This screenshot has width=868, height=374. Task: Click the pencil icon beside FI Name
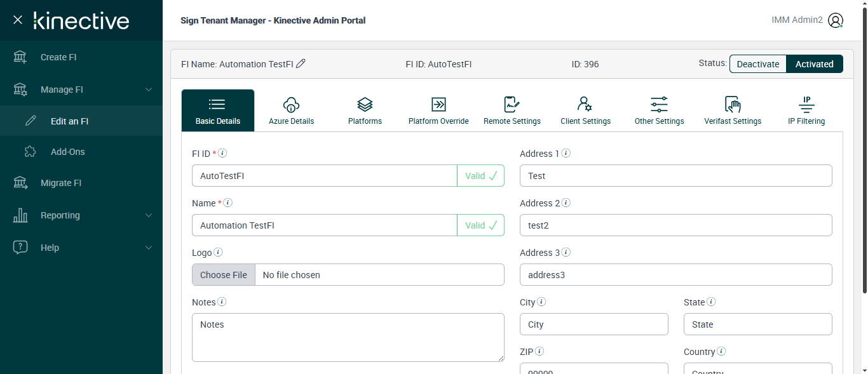(301, 63)
